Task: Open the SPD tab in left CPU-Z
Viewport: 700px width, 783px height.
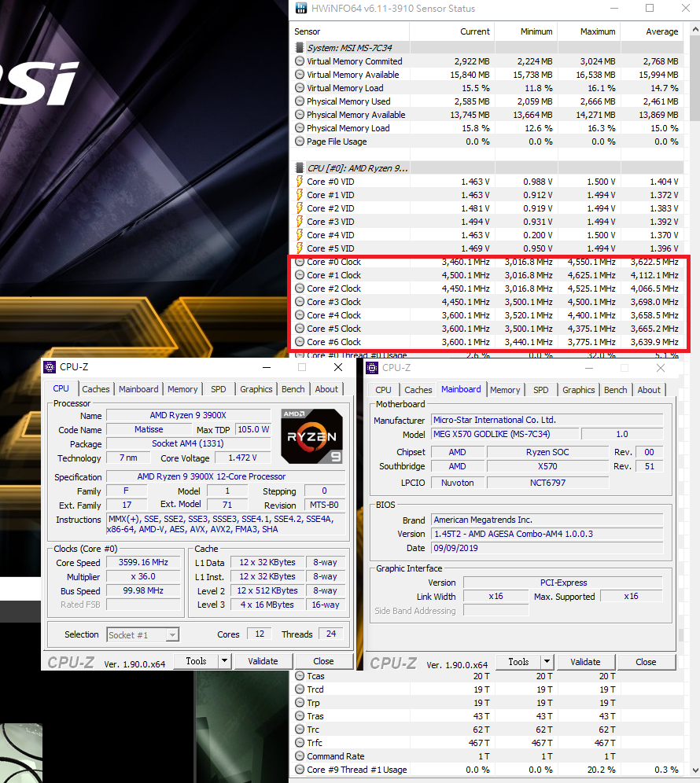Action: click(x=219, y=389)
